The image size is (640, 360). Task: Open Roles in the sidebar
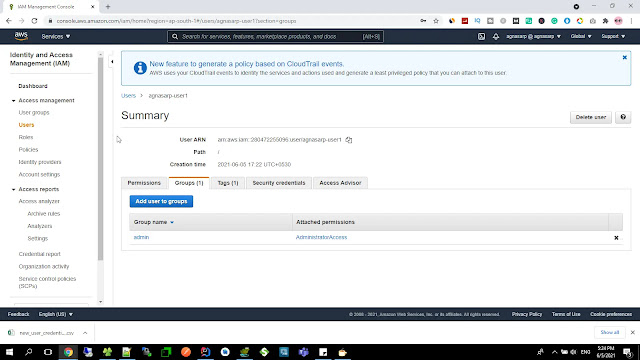26,137
